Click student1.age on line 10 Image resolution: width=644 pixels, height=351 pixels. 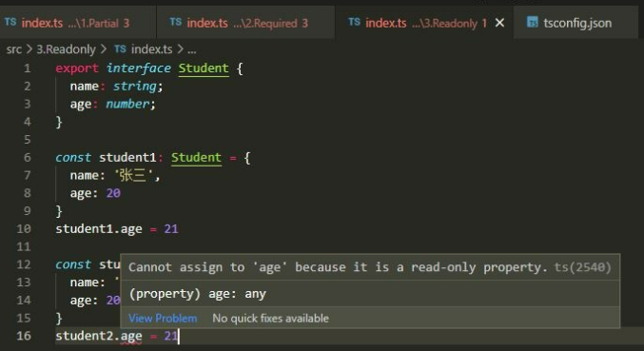tap(99, 228)
